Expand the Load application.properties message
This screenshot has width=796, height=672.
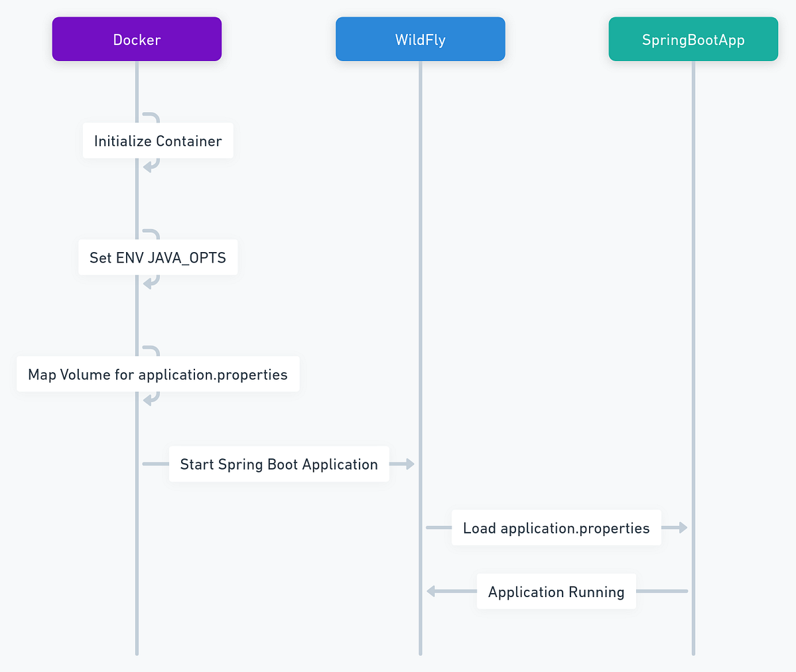[556, 527]
